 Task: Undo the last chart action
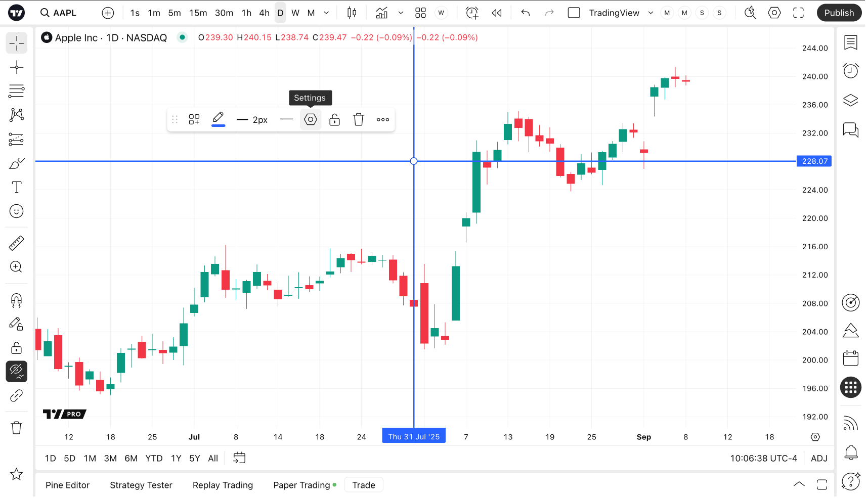point(526,13)
